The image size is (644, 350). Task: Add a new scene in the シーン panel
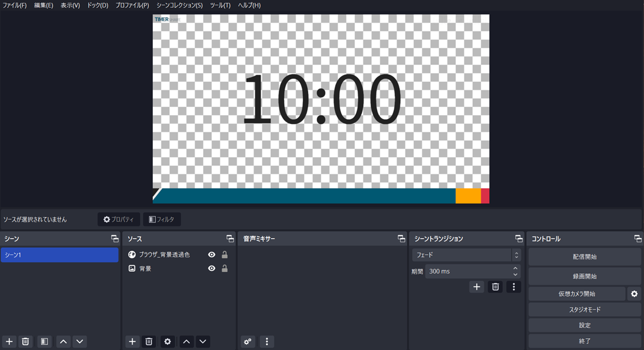9,342
